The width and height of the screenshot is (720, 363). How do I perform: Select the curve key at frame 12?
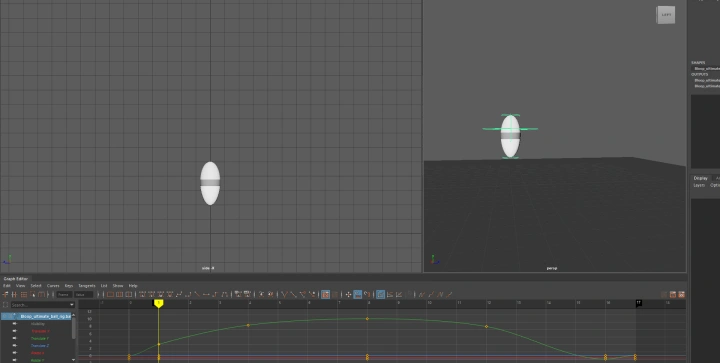click(x=487, y=326)
